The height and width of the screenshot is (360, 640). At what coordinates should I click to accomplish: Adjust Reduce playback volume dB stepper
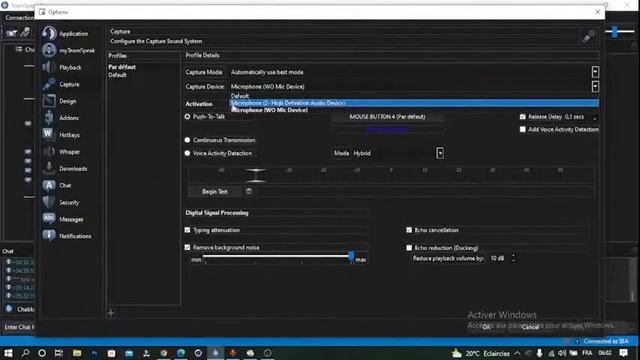tap(513, 258)
